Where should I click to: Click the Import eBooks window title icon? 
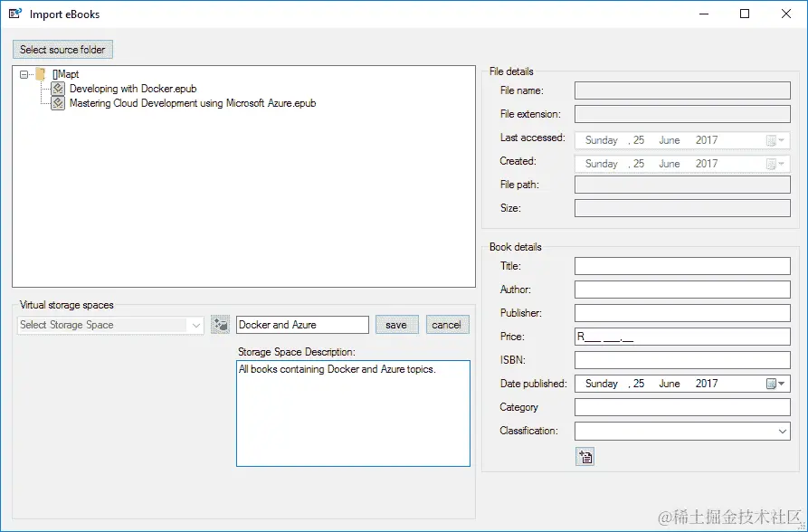click(x=15, y=14)
